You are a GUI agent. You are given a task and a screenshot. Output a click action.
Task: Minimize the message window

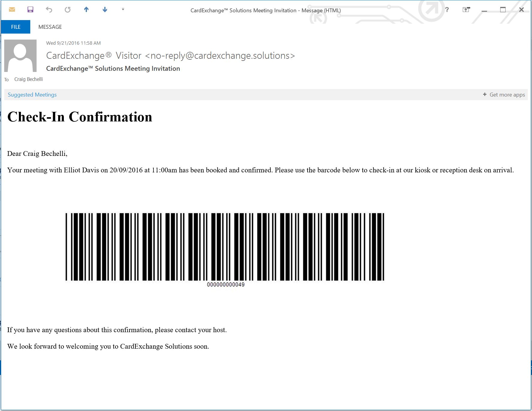click(484, 10)
